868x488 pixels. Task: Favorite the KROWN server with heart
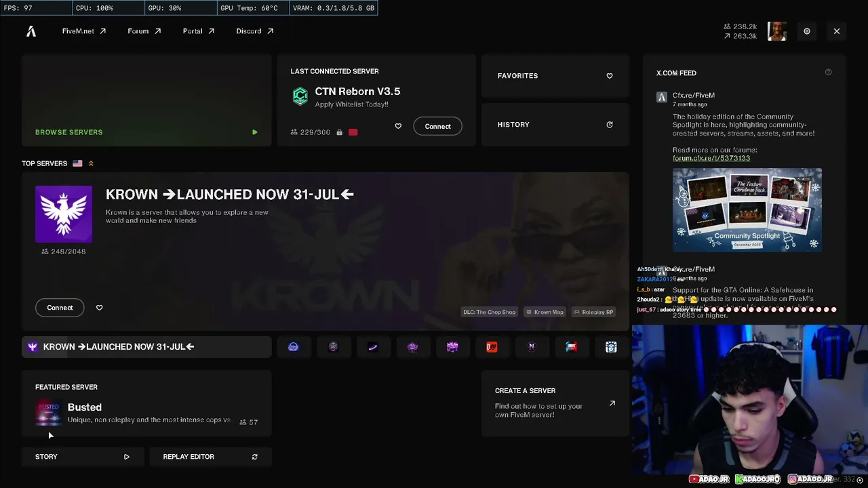[x=99, y=308]
